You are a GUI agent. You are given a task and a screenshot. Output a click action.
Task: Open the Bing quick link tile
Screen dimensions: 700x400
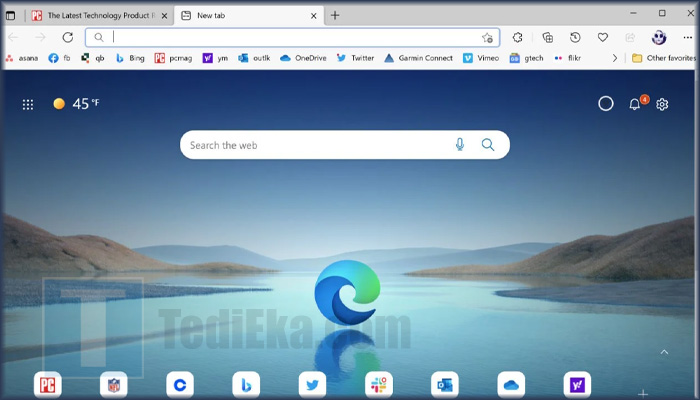click(246, 385)
